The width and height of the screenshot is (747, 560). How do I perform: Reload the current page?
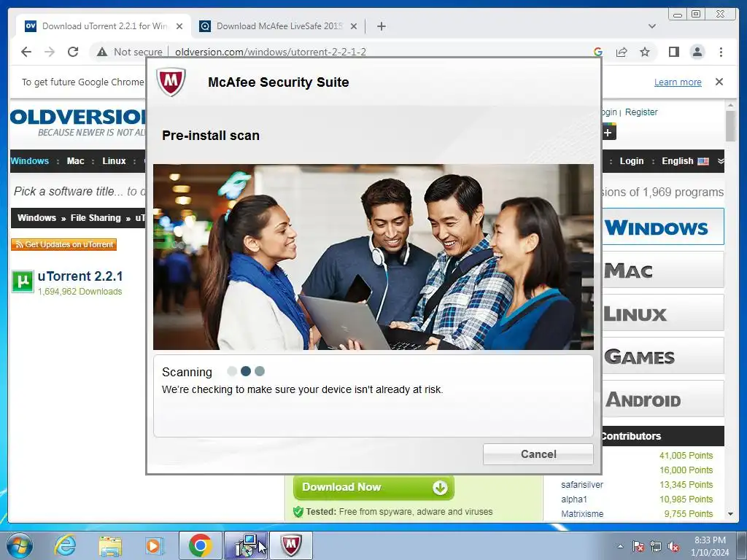tap(73, 52)
